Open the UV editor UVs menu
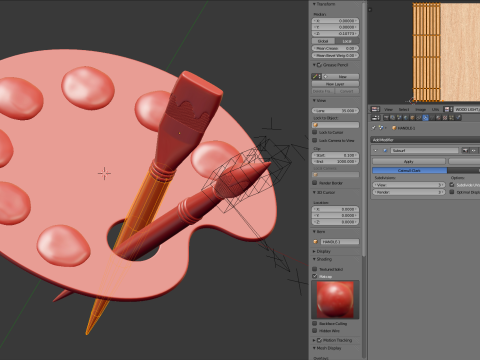480x360 pixels. click(435, 109)
